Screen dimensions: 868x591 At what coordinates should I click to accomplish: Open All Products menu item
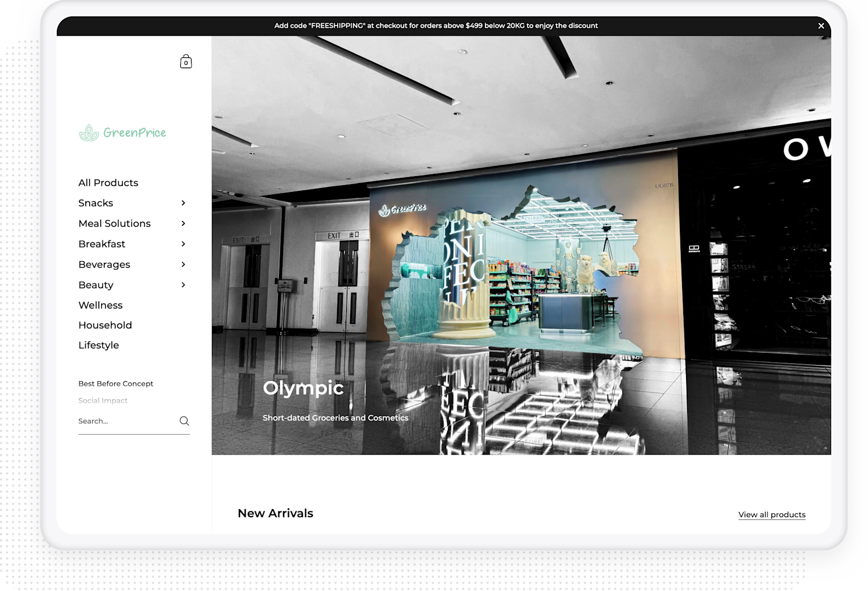108,182
